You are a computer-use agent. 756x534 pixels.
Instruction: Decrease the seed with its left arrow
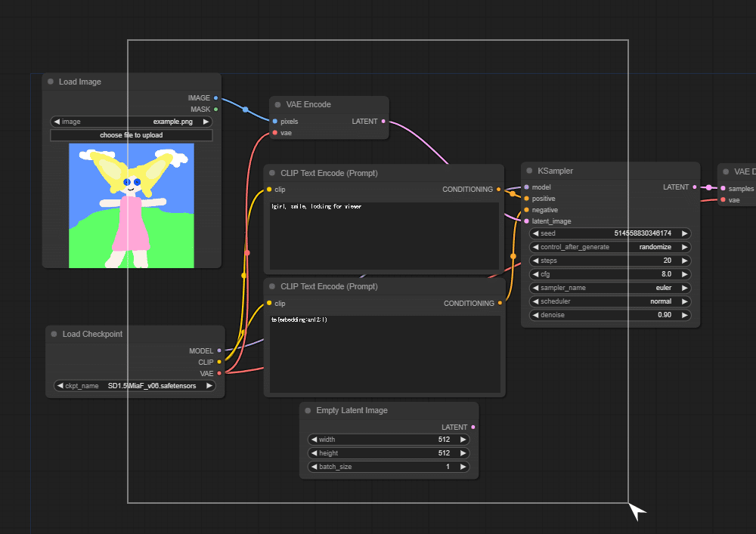coord(536,233)
